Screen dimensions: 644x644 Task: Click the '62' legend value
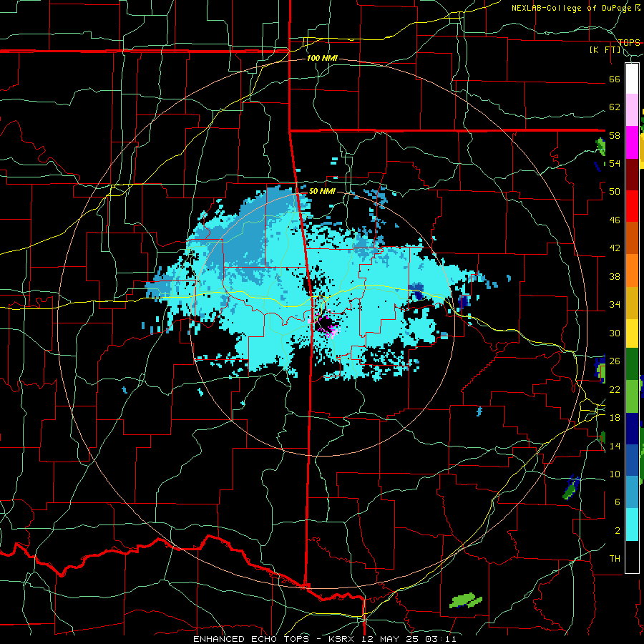[615, 107]
